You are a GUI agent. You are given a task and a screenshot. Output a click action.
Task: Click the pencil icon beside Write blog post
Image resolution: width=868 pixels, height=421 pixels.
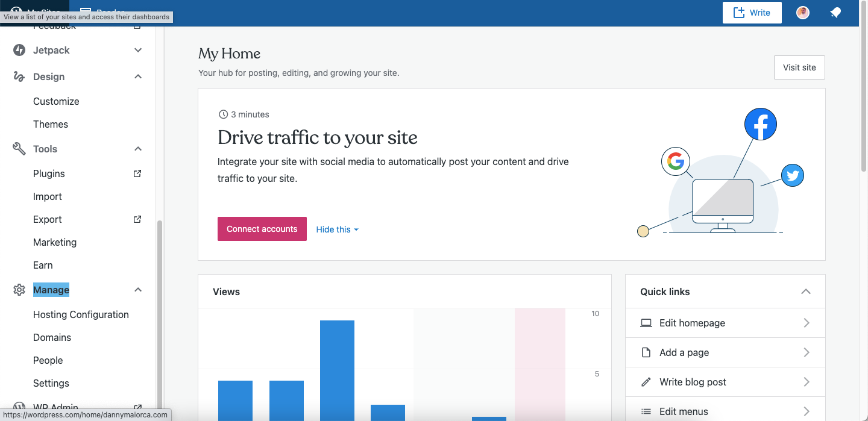point(646,382)
